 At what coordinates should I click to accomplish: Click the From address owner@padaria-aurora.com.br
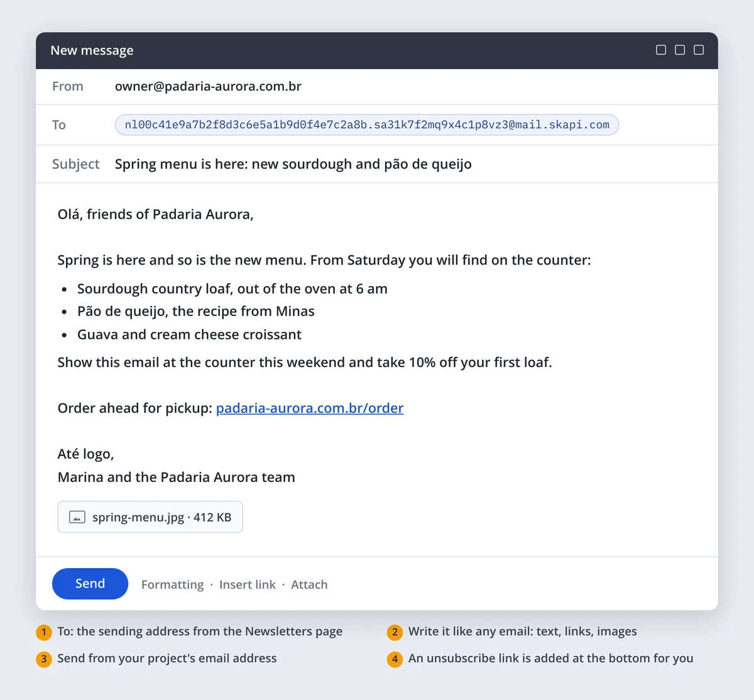(x=208, y=87)
